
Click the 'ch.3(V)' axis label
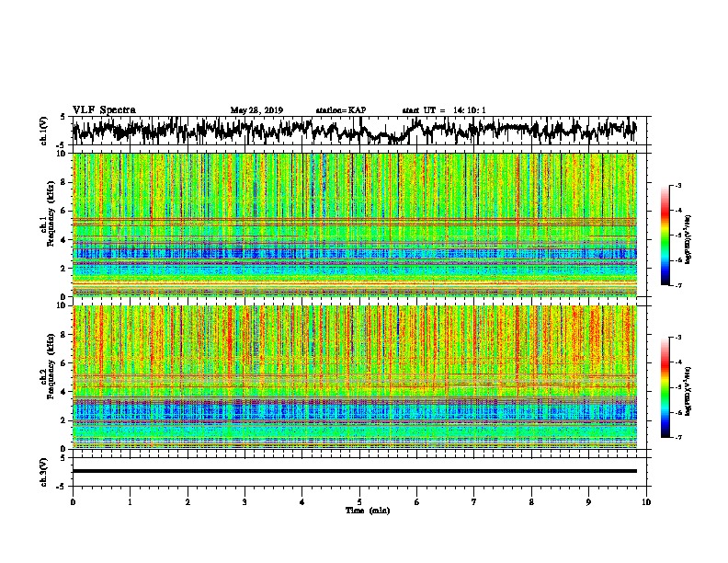click(44, 472)
